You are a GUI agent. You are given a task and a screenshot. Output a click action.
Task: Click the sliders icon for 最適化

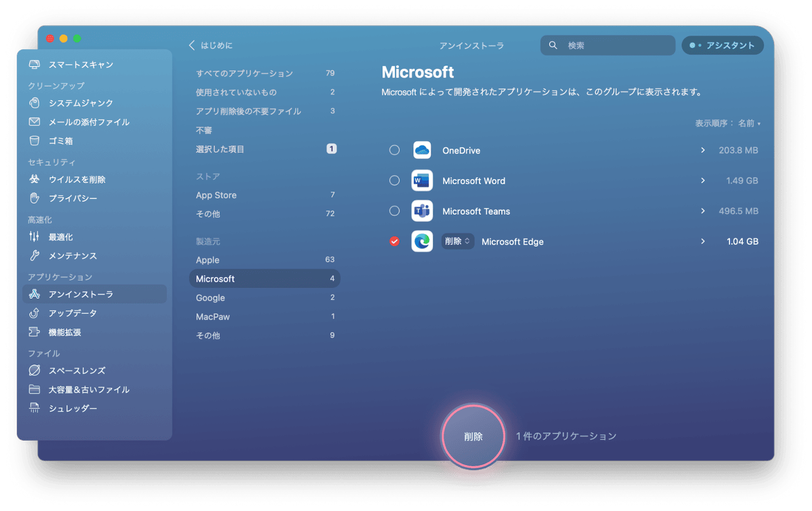coord(35,237)
